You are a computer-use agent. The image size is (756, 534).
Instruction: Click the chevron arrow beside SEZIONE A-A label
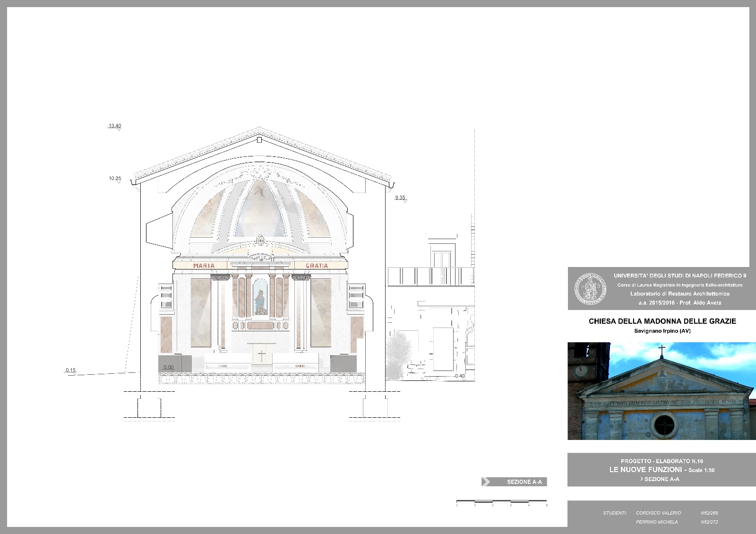tap(486, 482)
